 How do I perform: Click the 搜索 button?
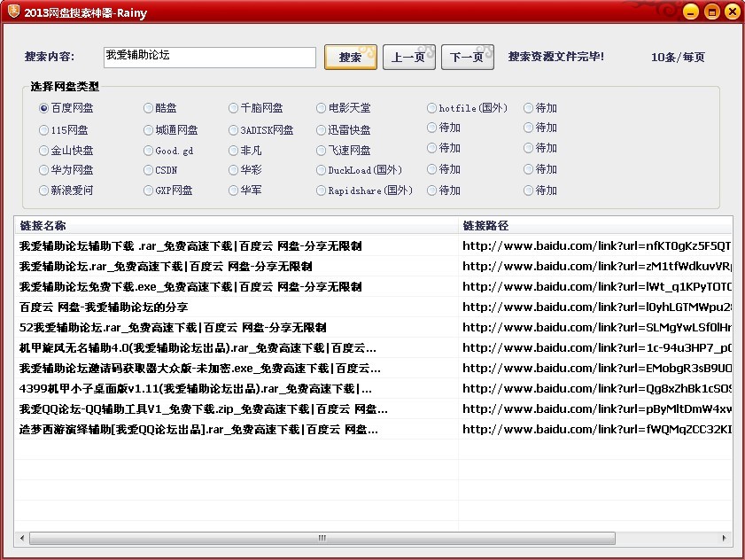(350, 58)
